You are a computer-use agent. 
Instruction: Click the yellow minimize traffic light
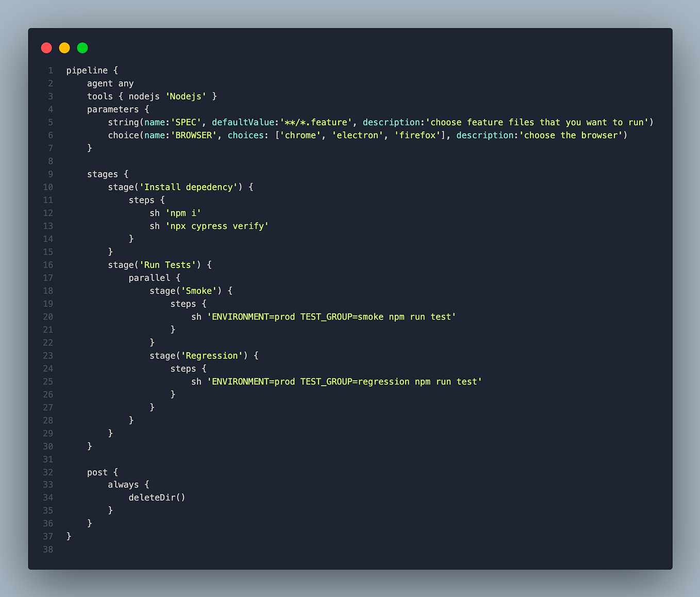pos(64,47)
